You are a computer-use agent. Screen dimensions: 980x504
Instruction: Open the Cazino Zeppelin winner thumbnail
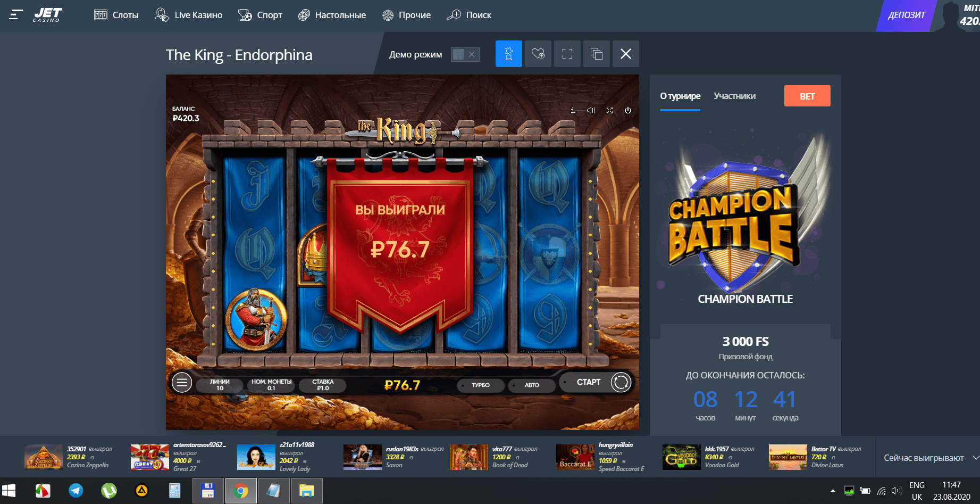(x=44, y=457)
